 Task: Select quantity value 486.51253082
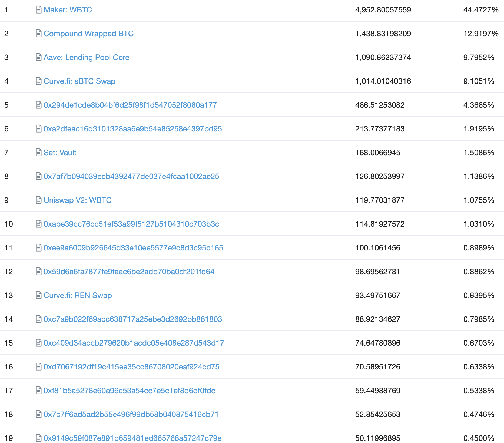[x=380, y=105]
